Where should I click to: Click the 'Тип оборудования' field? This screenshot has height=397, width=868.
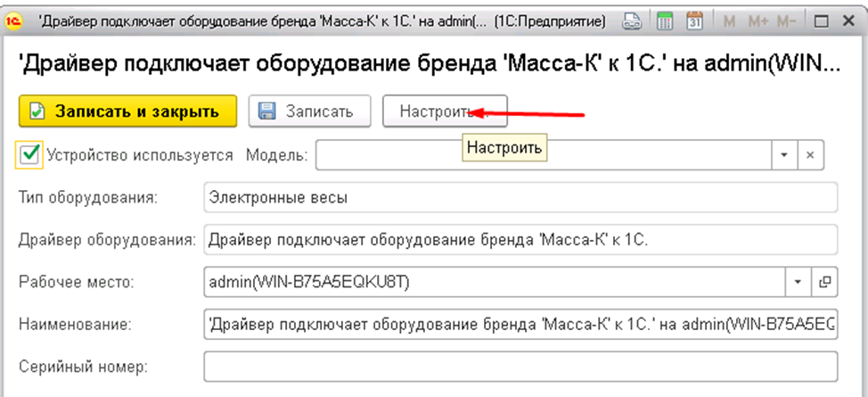pos(520,197)
